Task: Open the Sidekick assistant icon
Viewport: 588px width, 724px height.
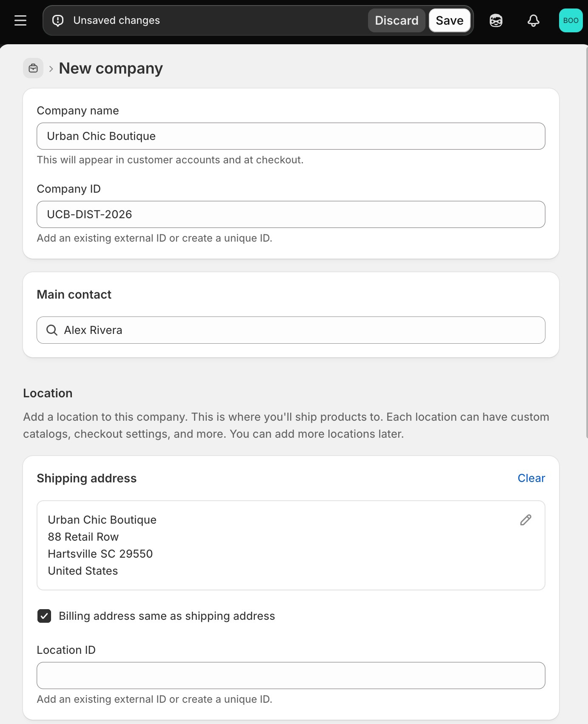Action: pyautogui.click(x=496, y=20)
